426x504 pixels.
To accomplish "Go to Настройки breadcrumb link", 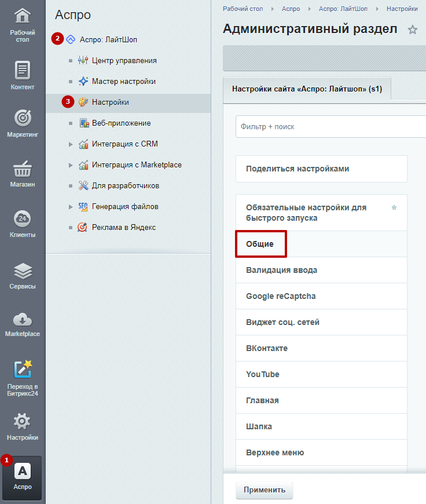I will tap(402, 9).
